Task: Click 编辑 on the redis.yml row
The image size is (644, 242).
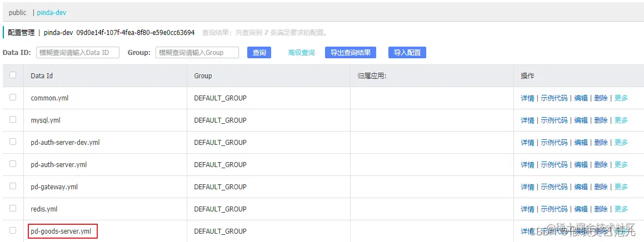Action: pyautogui.click(x=581, y=209)
